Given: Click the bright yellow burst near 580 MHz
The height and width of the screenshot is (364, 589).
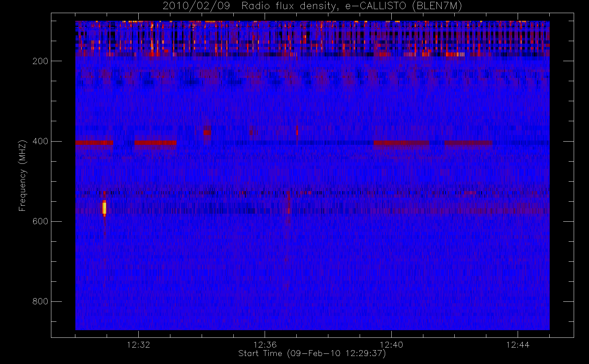Looking at the screenshot, I should pos(104,208).
